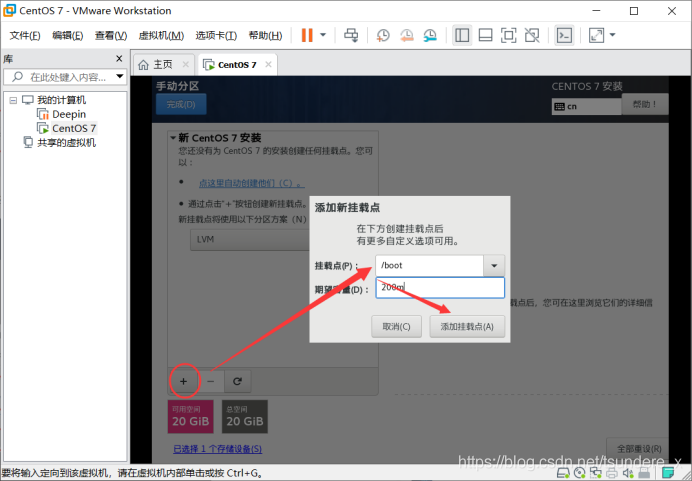Click the 挂载点 /boot text field
Image resolution: width=692 pixels, height=481 pixels.
[429, 266]
